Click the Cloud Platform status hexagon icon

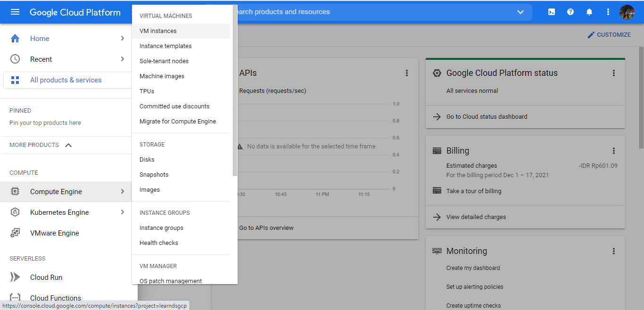(437, 73)
